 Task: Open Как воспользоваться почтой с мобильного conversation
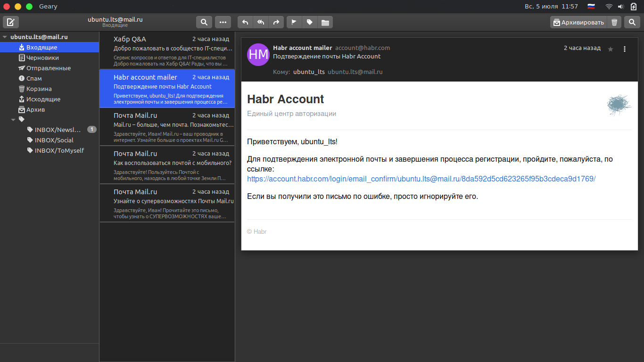(x=167, y=165)
